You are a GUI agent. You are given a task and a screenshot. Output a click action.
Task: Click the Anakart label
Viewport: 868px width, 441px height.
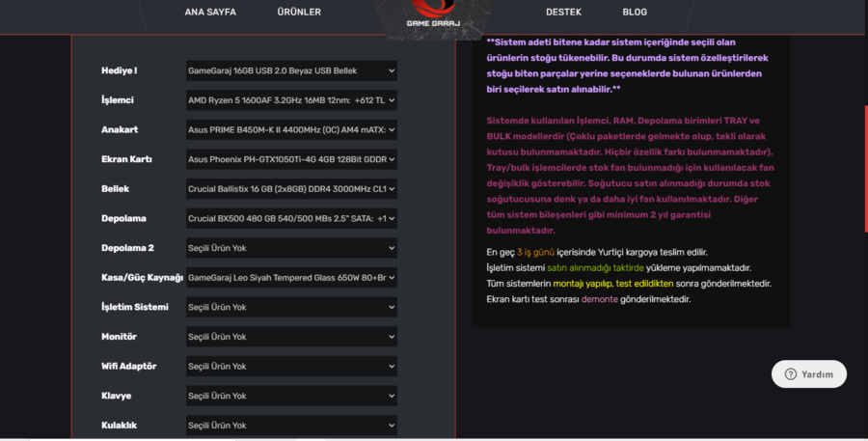[120, 129]
